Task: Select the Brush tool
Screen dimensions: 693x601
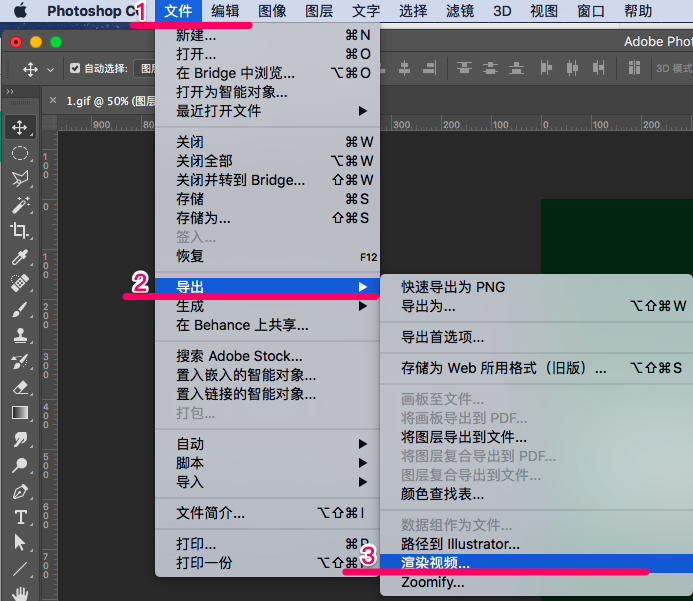Action: (20, 309)
